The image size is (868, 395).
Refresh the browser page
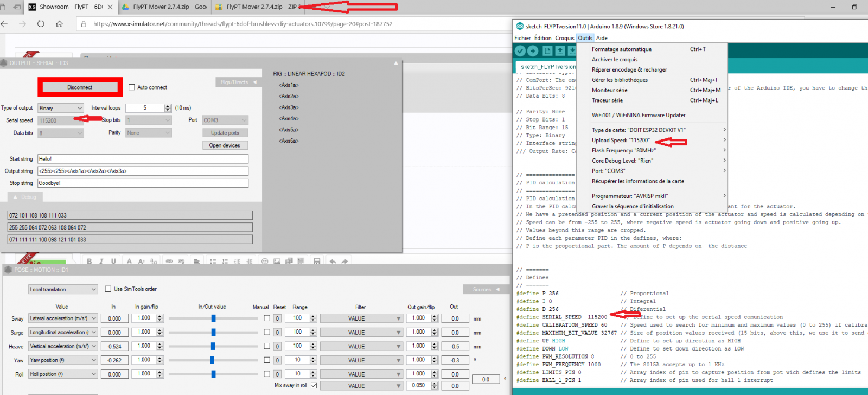tap(41, 24)
